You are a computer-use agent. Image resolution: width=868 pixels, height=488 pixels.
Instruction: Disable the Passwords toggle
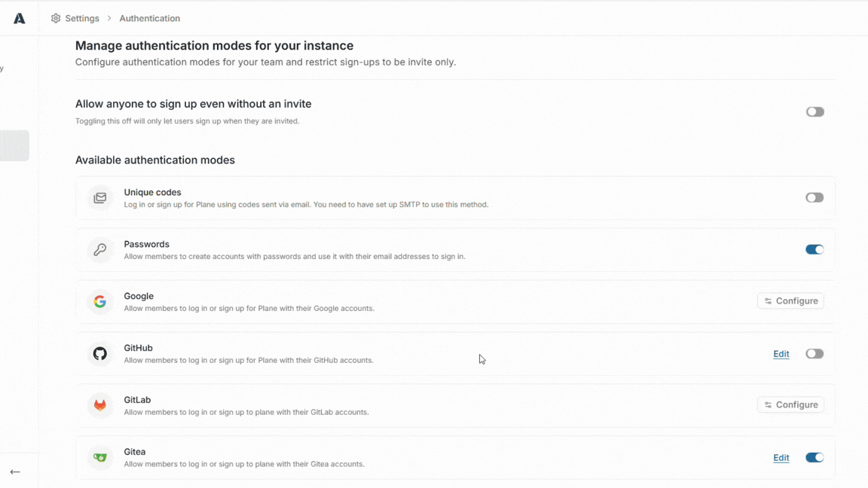[815, 249]
